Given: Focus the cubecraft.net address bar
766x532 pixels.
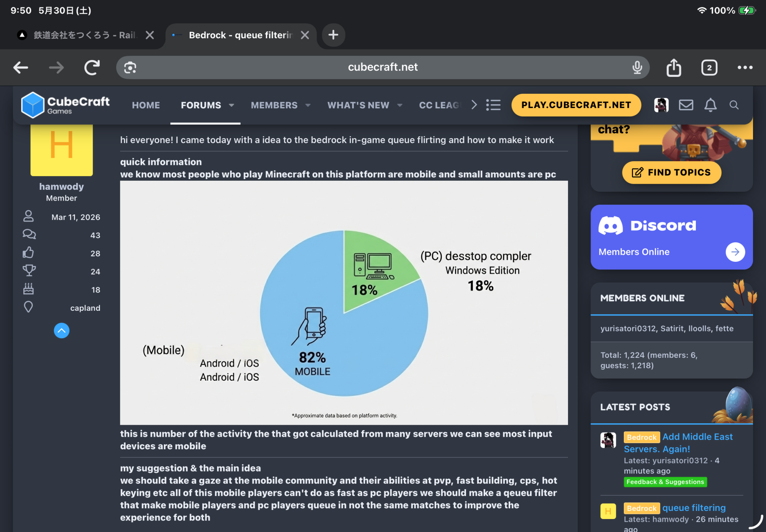Looking at the screenshot, I should 383,67.
